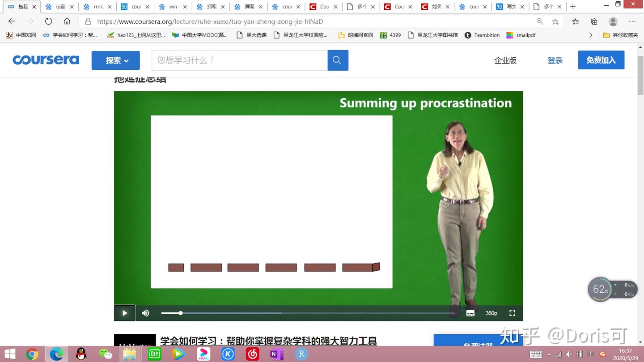Viewport: 644px width, 362px height.
Task: Open the 写文 tab labeled Zhihu
Action: point(508,7)
